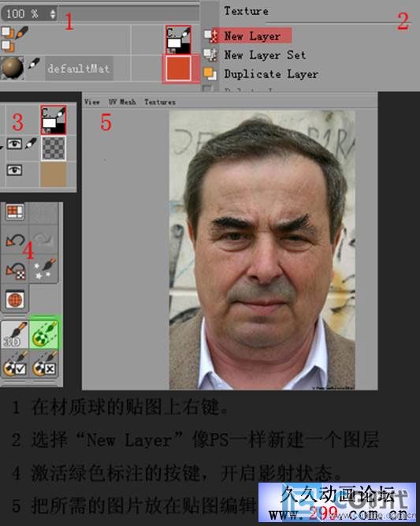This screenshot has height=526, width=420.
Task: Click the portrait photo in texture editor
Action: (262, 250)
